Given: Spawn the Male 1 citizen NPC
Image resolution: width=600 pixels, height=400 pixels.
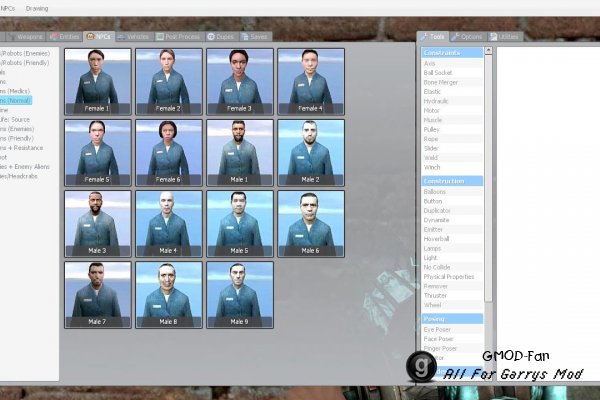Looking at the screenshot, I should tap(240, 153).
